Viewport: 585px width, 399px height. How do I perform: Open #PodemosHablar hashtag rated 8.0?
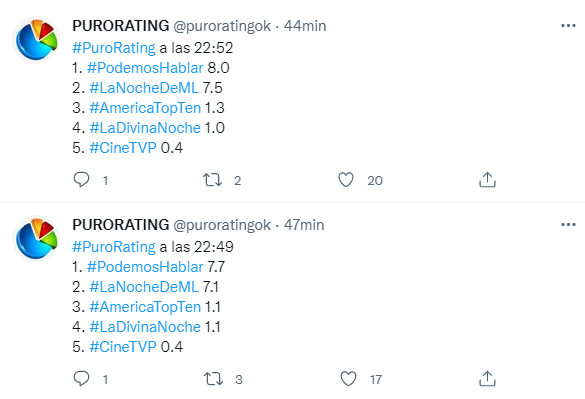coord(145,68)
